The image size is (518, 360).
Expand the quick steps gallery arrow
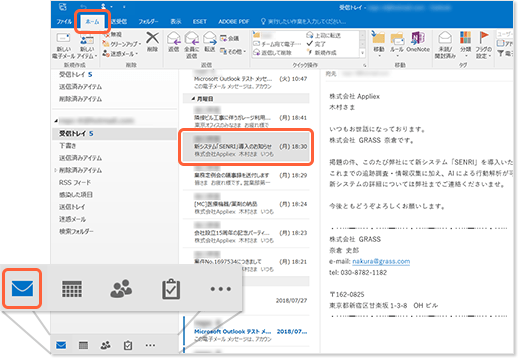[363, 53]
